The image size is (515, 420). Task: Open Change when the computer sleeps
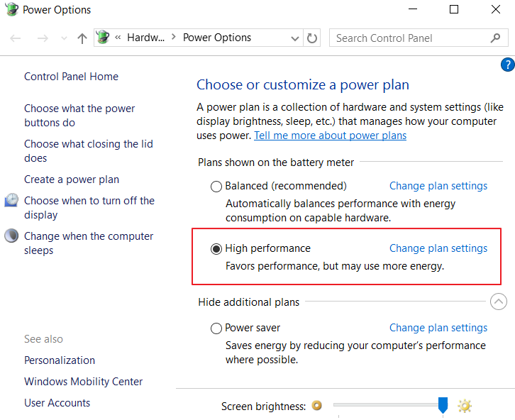tap(89, 243)
